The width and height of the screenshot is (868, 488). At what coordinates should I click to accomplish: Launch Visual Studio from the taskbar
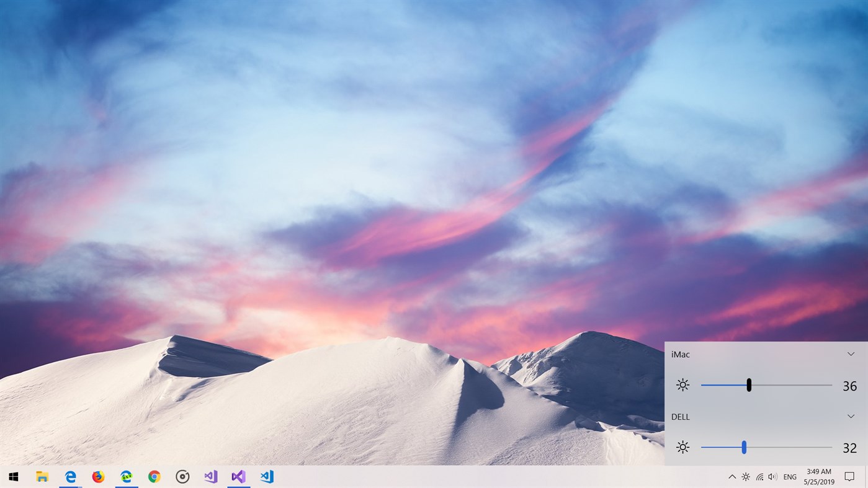pyautogui.click(x=238, y=476)
